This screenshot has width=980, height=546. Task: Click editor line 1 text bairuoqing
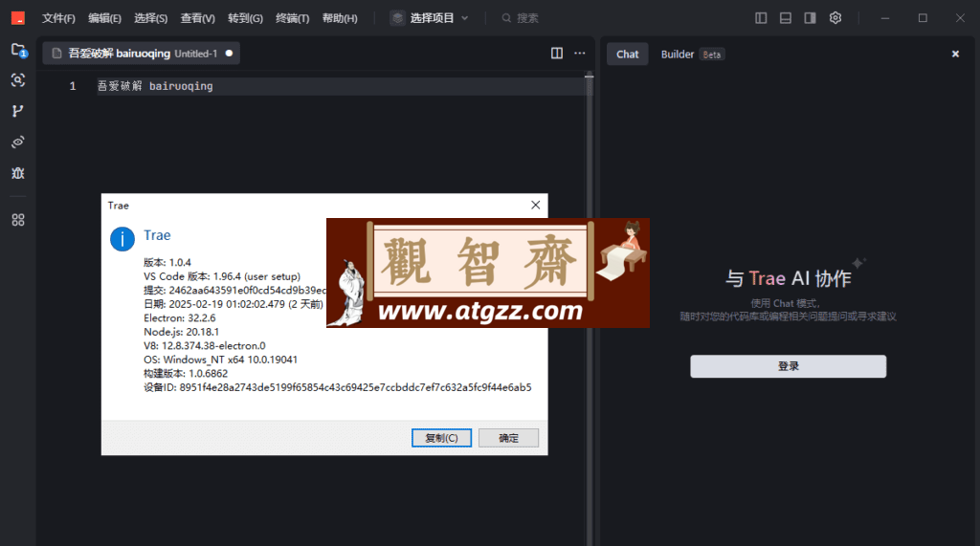[x=181, y=86]
